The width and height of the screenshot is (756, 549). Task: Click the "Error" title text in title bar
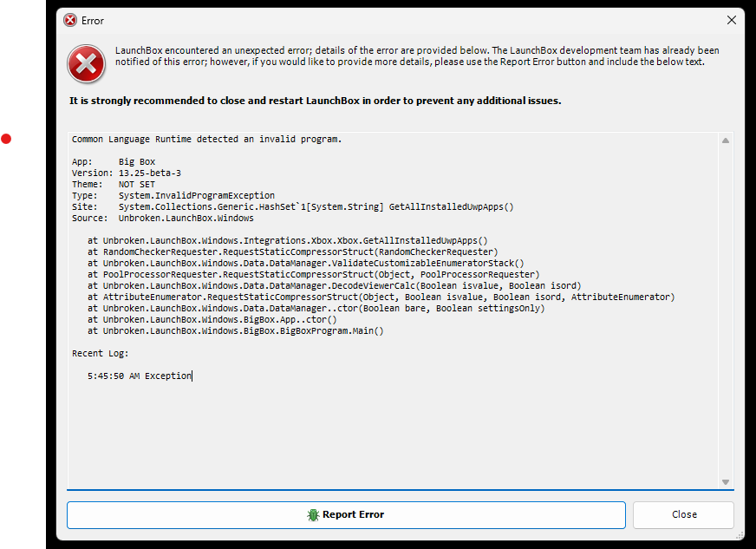[x=93, y=20]
